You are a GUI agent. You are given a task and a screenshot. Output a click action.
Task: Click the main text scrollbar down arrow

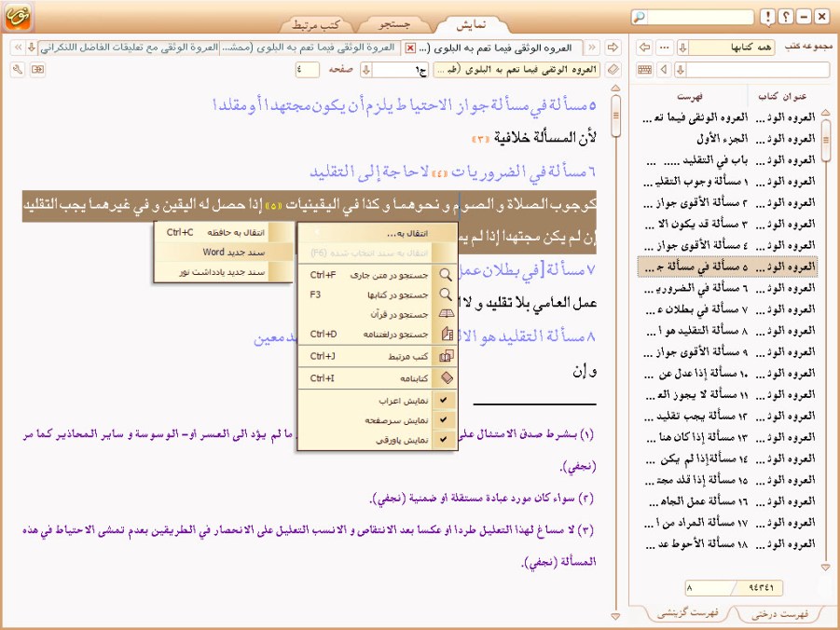(615, 617)
